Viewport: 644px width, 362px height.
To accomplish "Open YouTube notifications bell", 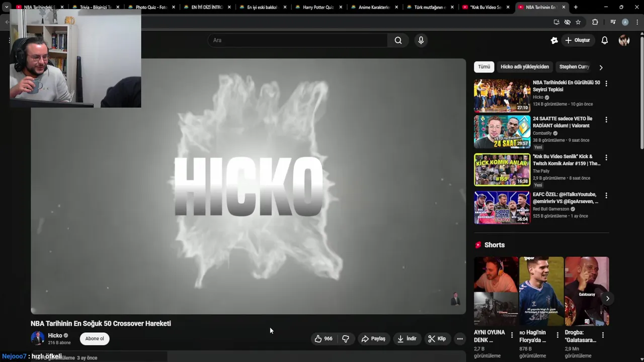I will coord(605,40).
